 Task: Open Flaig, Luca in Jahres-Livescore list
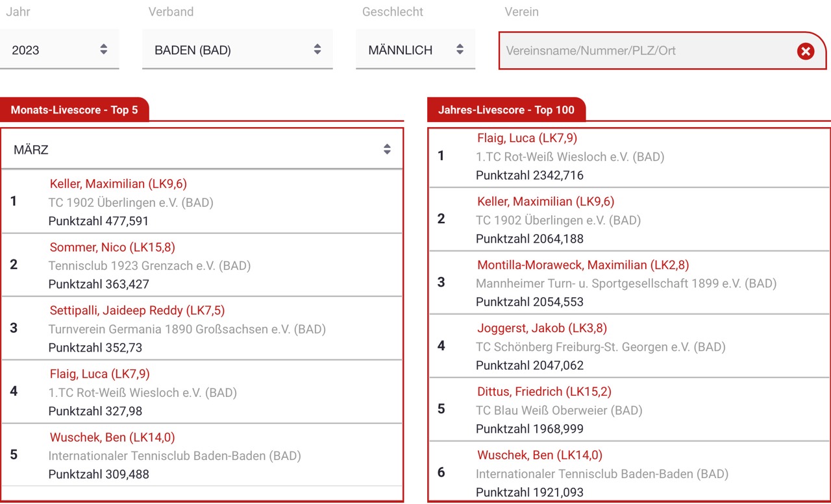(527, 138)
